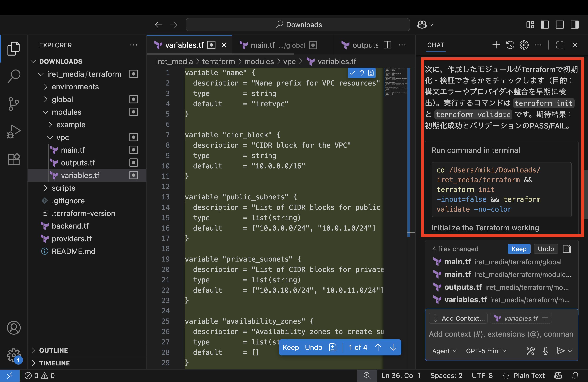Screen dimensions: 588x382
Task: Click Undo in editor floating toolbar
Action: pos(313,347)
